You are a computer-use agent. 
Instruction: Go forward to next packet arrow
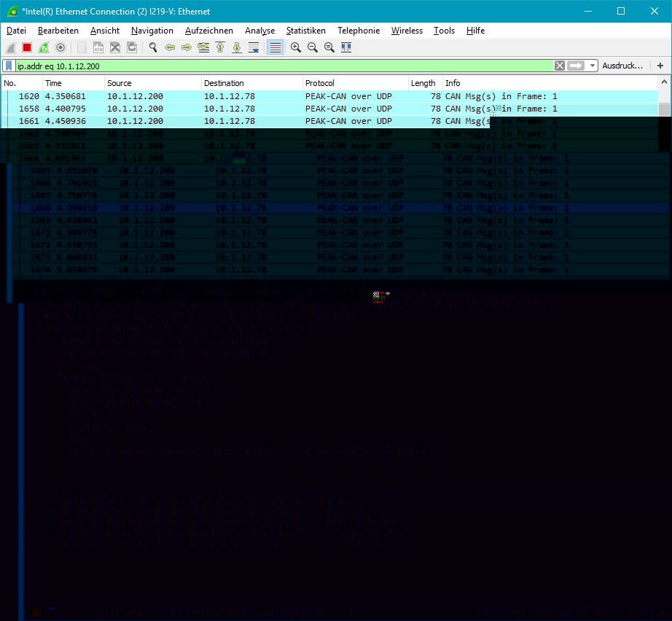point(187,47)
